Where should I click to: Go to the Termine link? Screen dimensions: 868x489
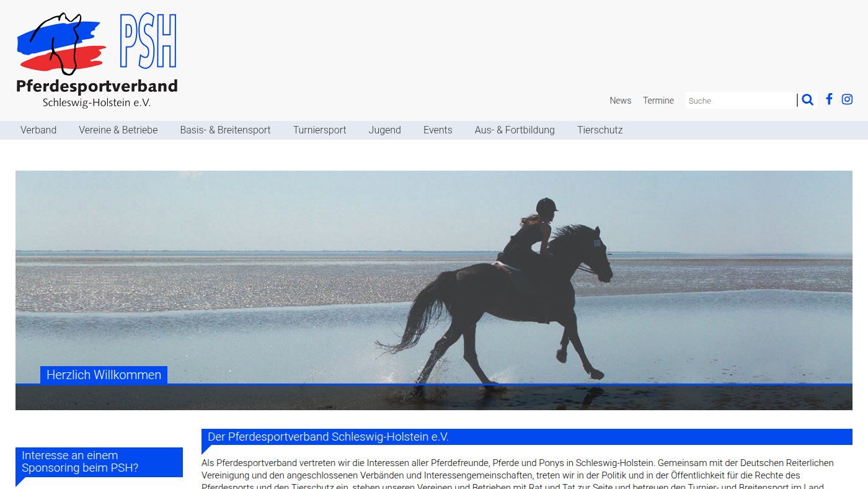658,101
